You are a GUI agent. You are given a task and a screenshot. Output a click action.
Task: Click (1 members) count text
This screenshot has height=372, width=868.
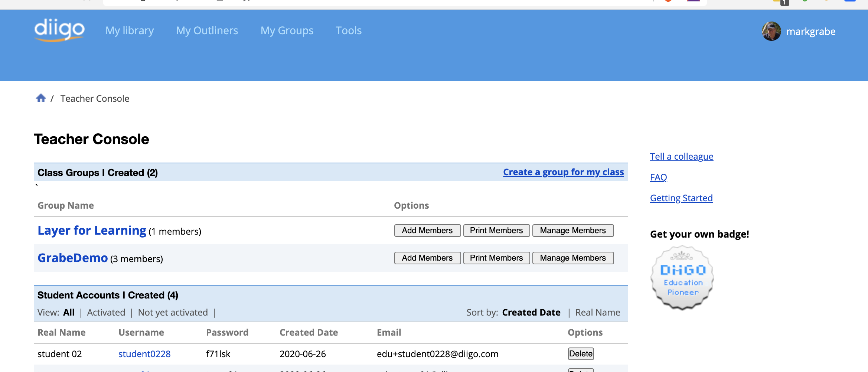175,232
